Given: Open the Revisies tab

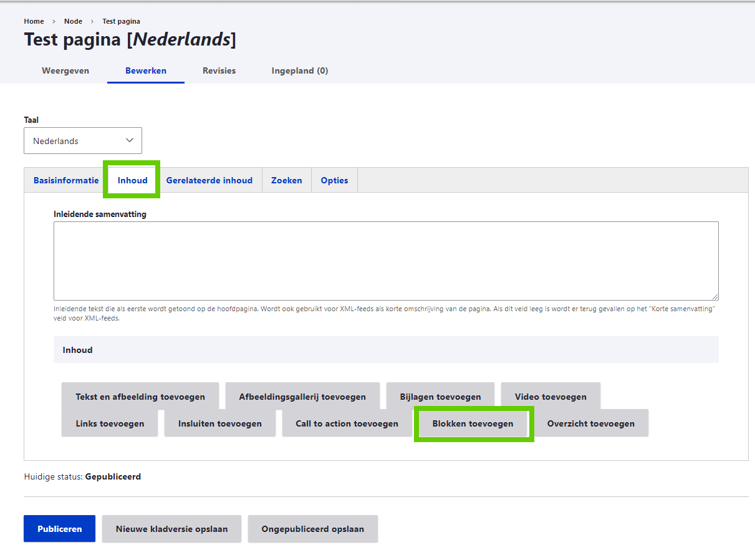Looking at the screenshot, I should 219,70.
